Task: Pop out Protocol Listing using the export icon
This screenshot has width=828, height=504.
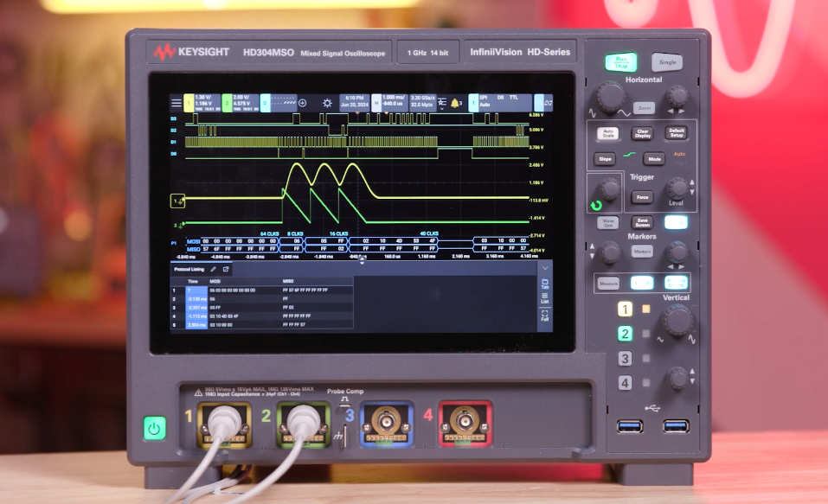Action: pyautogui.click(x=227, y=269)
